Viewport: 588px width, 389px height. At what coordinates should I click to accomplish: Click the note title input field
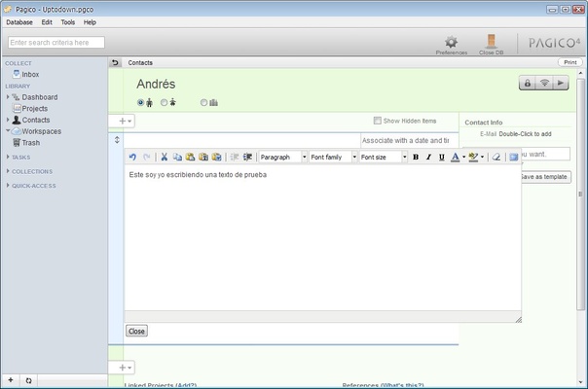(242, 141)
